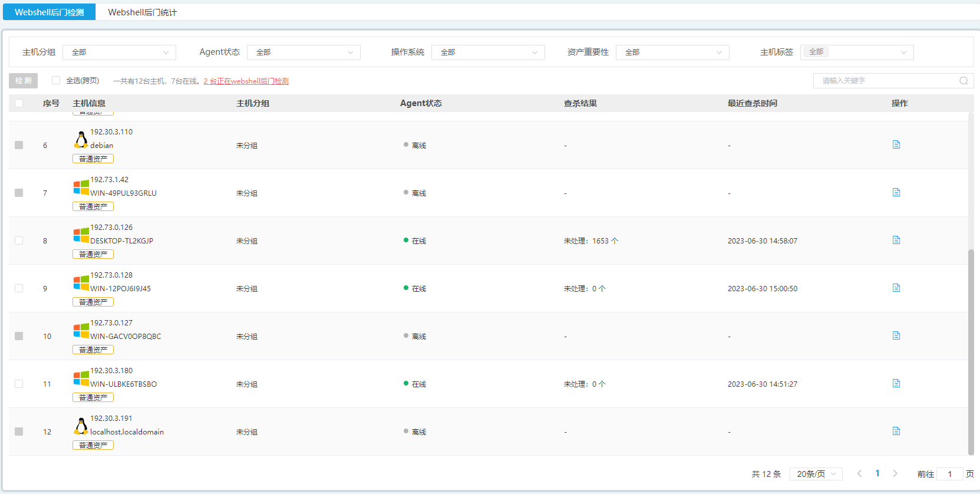Enable 全选(跨页) checkbox
The width and height of the screenshot is (980, 494).
56,81
